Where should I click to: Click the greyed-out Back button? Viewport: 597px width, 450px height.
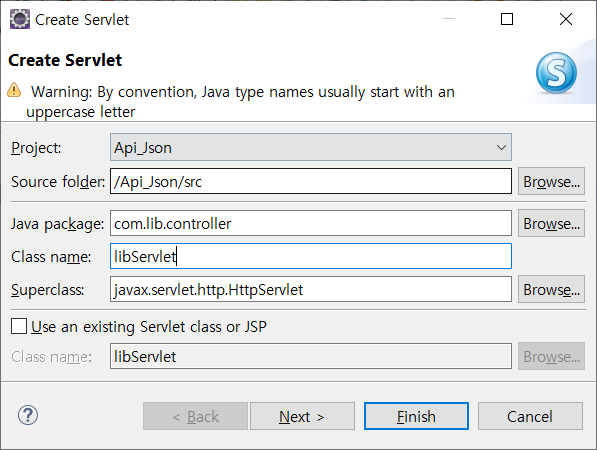click(195, 416)
